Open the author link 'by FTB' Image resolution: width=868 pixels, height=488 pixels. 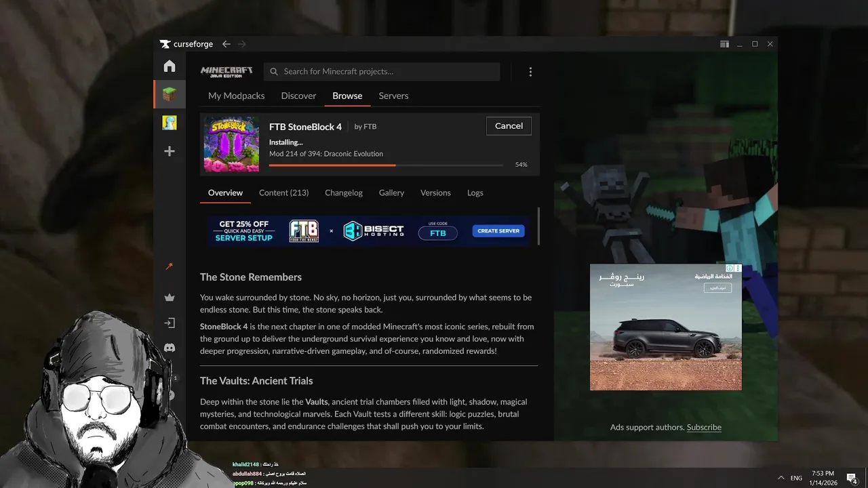[366, 127]
